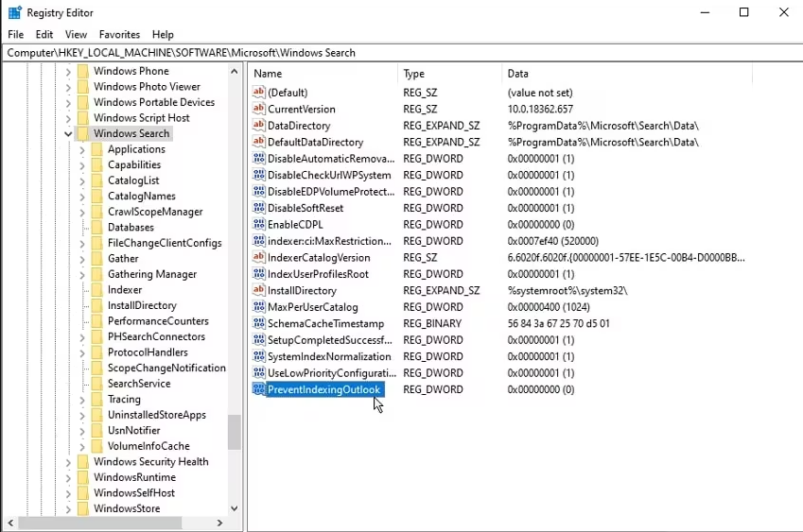The width and height of the screenshot is (803, 532).
Task: Click the string icon beside (Default) value
Action: 258,92
